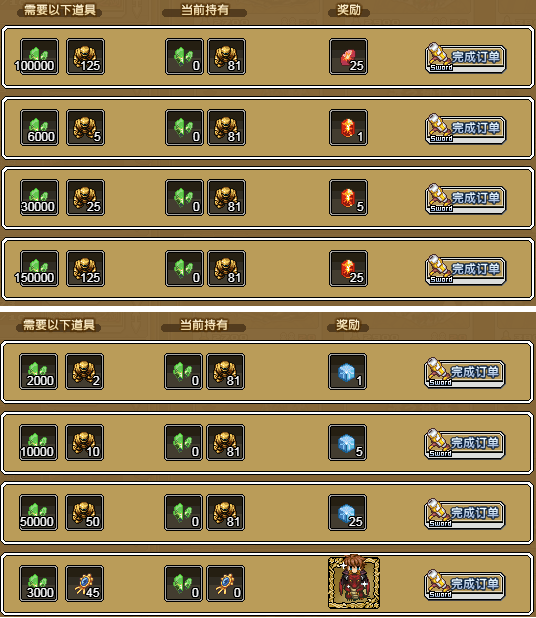The height and width of the screenshot is (618, 536).
Task: Click the golden golem icon requiring 125 in first order
Action: point(86,57)
